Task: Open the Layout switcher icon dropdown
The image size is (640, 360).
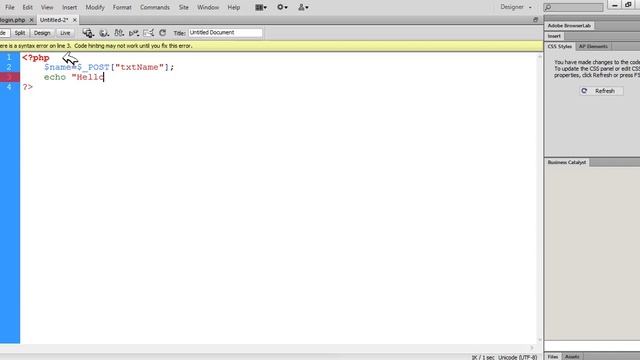Action: (x=261, y=7)
